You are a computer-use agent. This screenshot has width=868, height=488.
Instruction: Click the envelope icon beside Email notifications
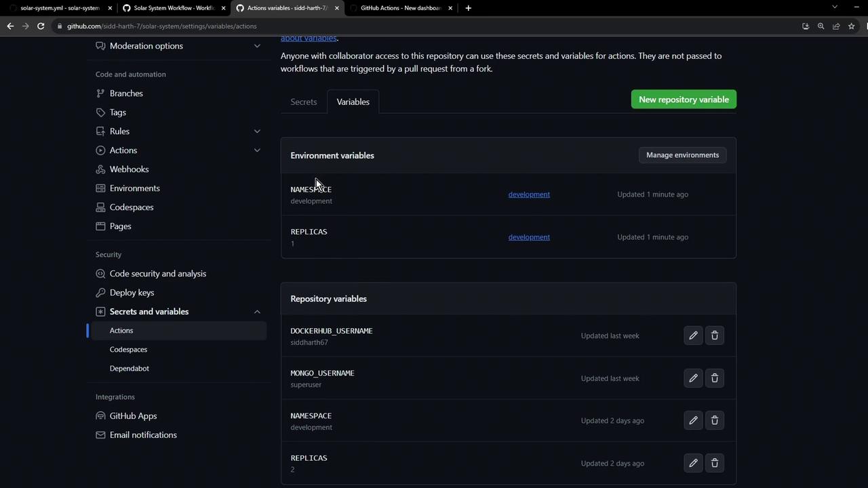click(100, 435)
